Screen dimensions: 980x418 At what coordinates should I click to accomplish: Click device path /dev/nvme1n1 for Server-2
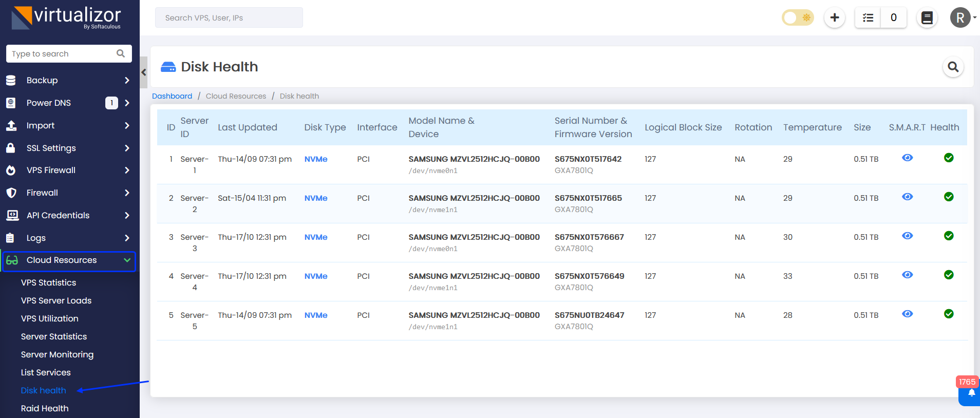[433, 210]
